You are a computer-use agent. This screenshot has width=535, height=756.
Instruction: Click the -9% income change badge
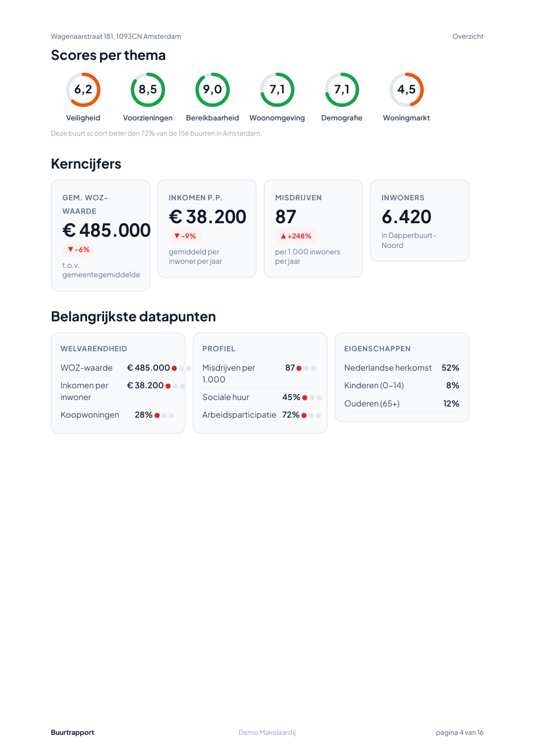185,236
